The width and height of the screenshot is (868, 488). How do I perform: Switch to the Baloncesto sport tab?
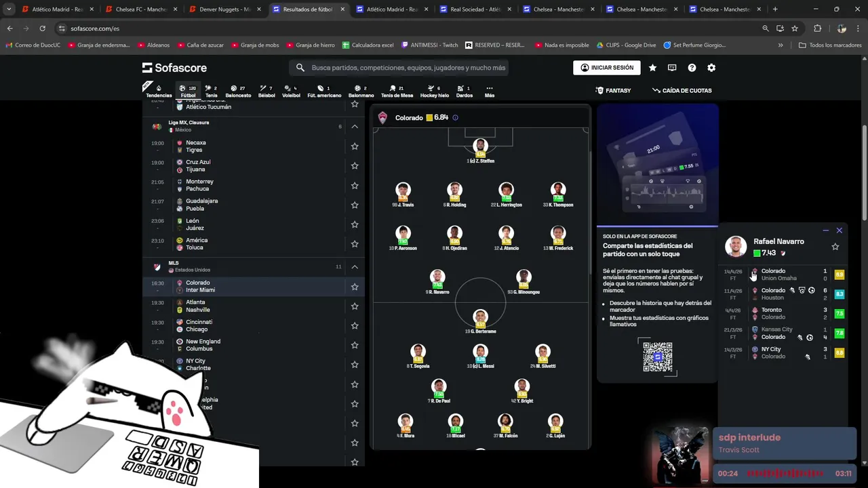pos(238,91)
